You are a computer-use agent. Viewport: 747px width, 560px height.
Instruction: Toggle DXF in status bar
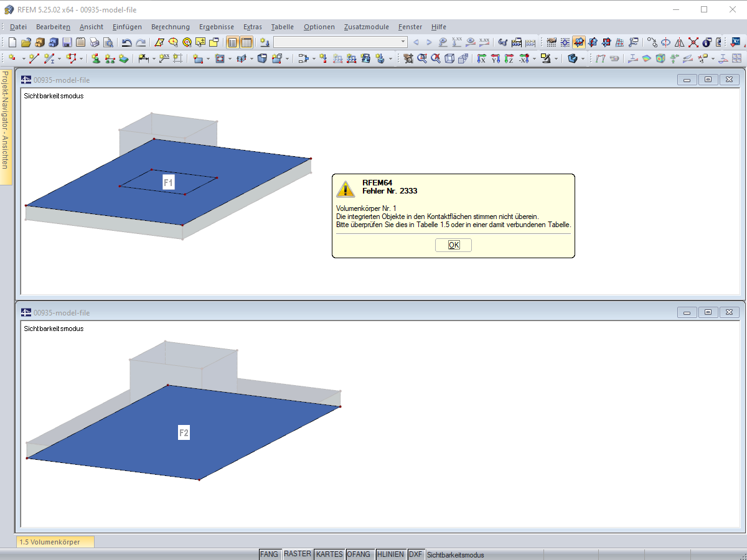pos(415,554)
